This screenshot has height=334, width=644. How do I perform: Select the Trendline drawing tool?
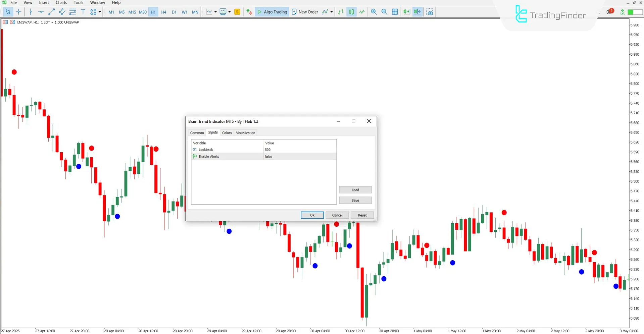pos(51,12)
